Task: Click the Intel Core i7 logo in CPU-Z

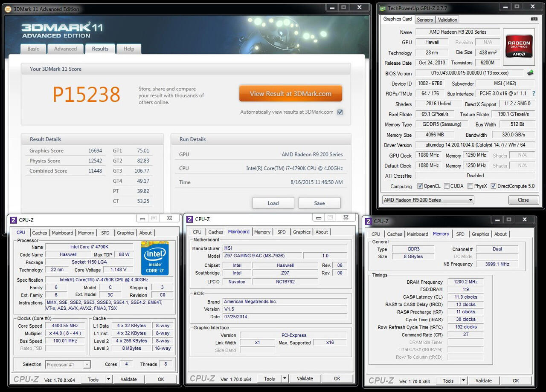Action: pos(155,258)
